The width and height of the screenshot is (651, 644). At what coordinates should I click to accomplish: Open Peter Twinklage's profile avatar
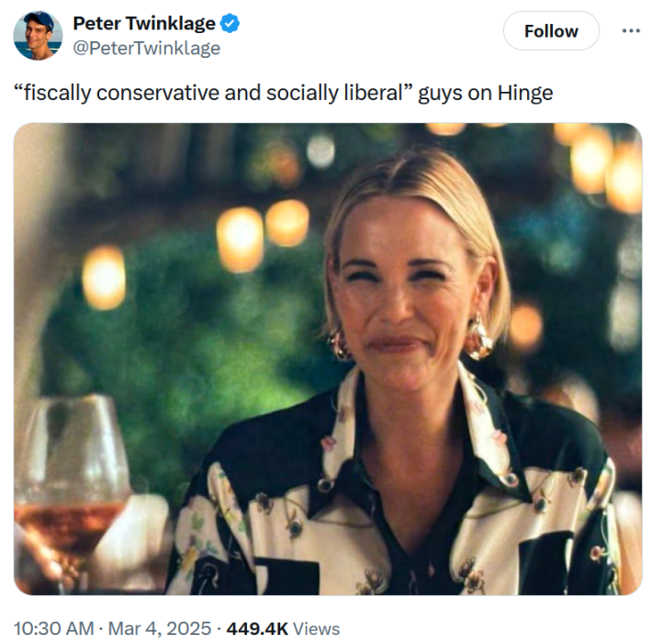point(38,36)
